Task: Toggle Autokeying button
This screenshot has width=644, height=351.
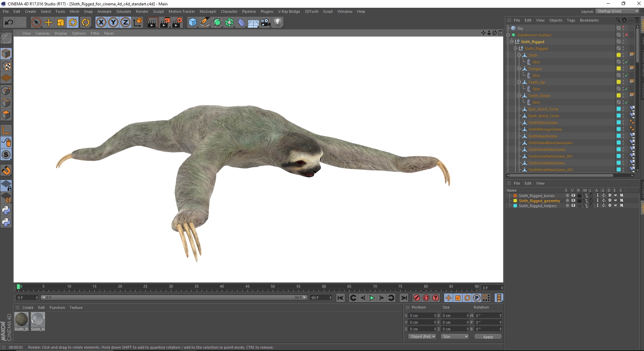Action: click(426, 298)
